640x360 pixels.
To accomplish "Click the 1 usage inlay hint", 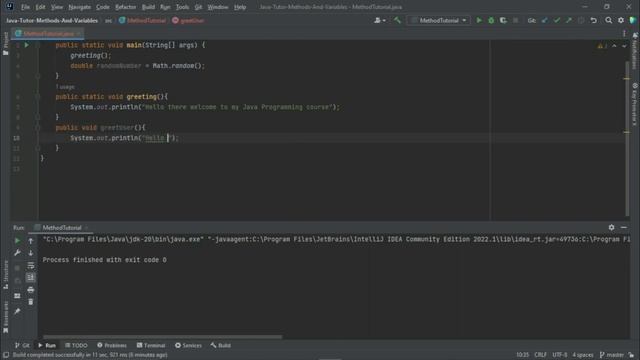I will [65, 87].
